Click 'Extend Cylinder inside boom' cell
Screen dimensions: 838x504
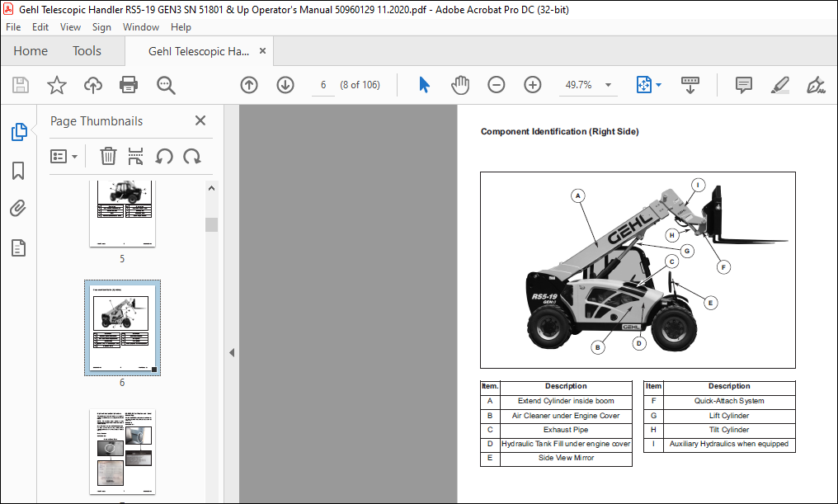pyautogui.click(x=566, y=401)
